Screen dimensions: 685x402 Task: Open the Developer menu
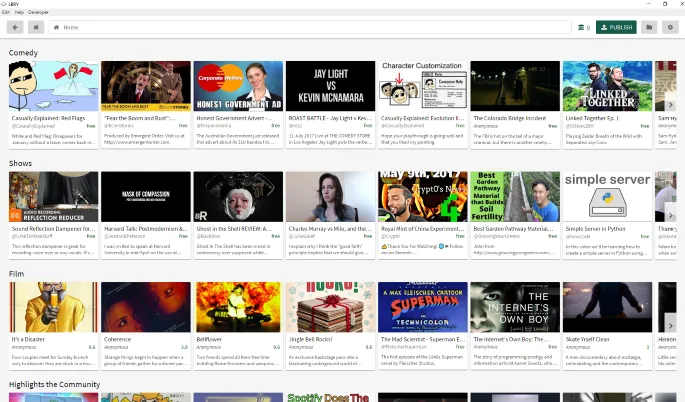(38, 12)
